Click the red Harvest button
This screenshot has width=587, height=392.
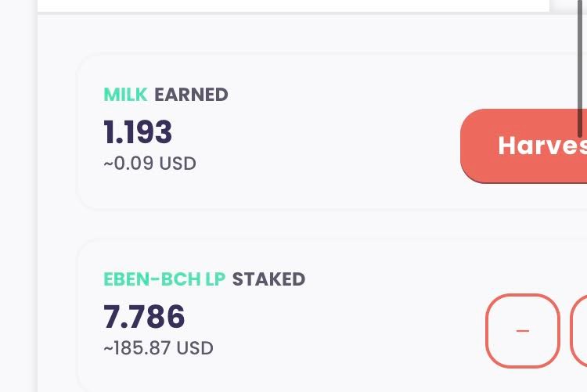tap(524, 146)
